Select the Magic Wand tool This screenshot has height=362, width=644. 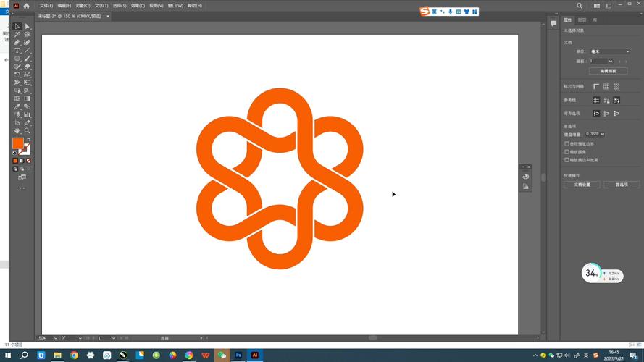17,35
